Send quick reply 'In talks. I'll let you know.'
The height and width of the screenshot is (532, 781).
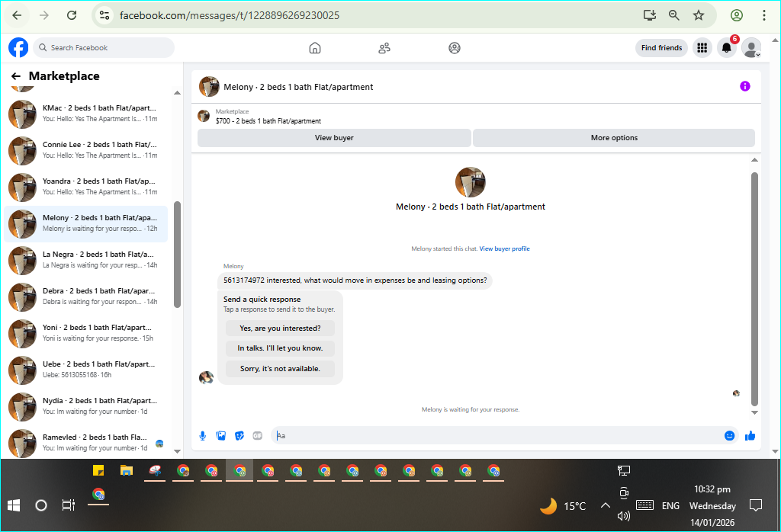coord(280,348)
